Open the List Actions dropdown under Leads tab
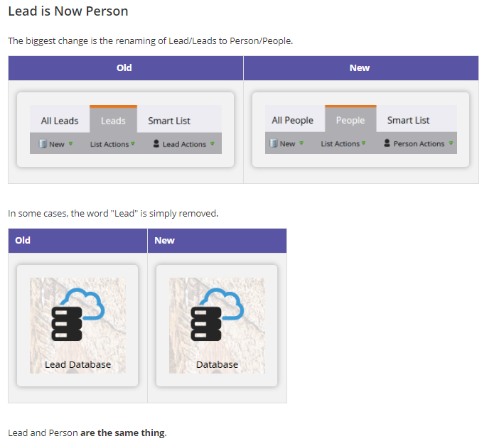 click(x=112, y=144)
